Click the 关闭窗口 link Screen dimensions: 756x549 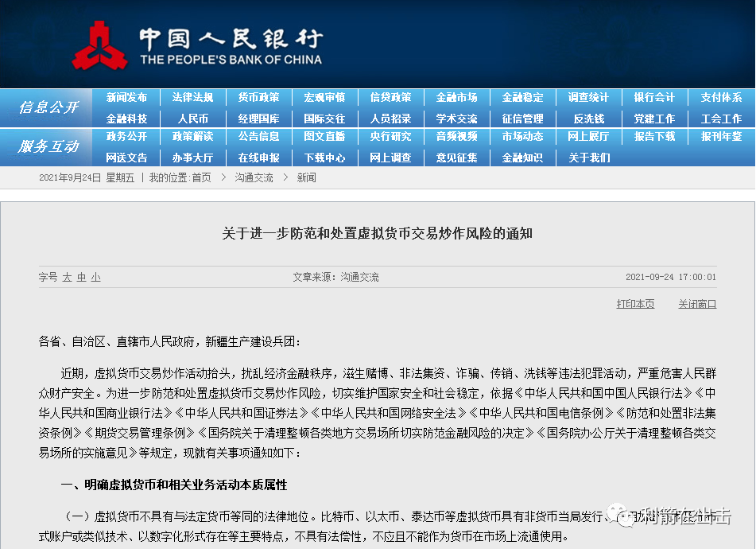click(x=696, y=304)
